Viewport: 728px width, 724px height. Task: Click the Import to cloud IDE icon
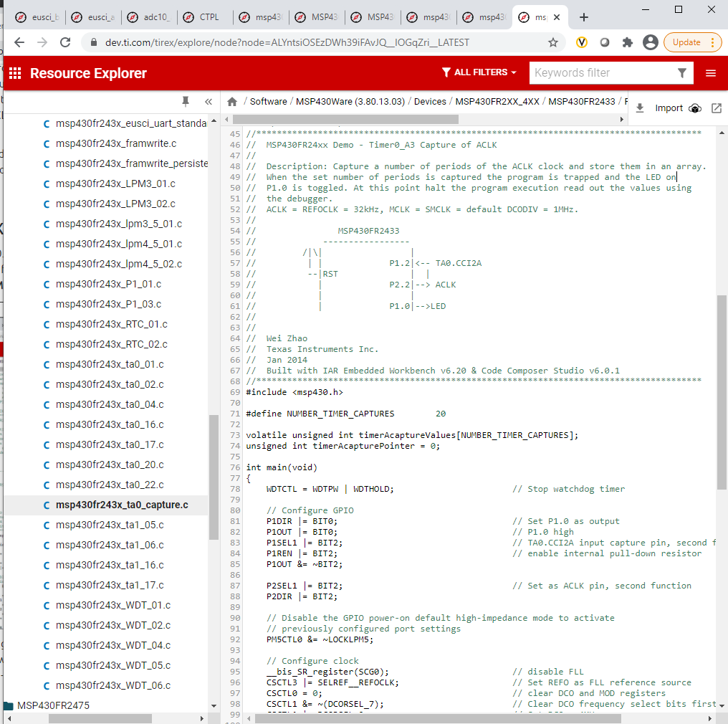click(x=694, y=108)
